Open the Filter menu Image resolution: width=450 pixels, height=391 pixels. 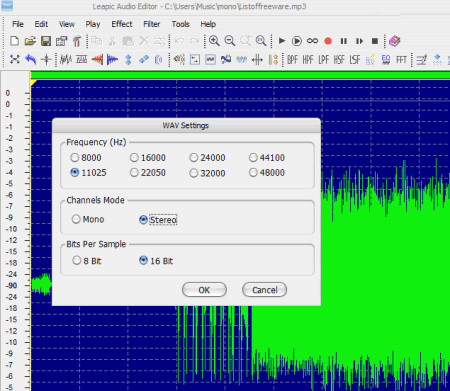click(x=152, y=24)
